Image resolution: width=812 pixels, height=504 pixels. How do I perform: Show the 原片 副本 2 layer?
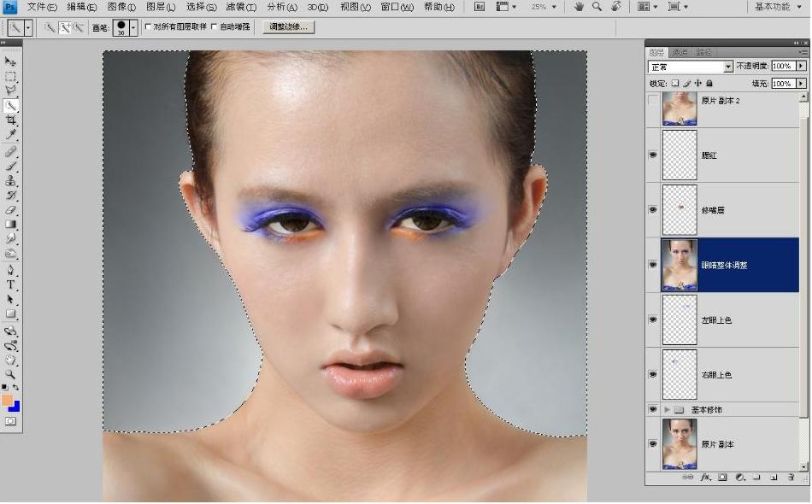click(653, 101)
